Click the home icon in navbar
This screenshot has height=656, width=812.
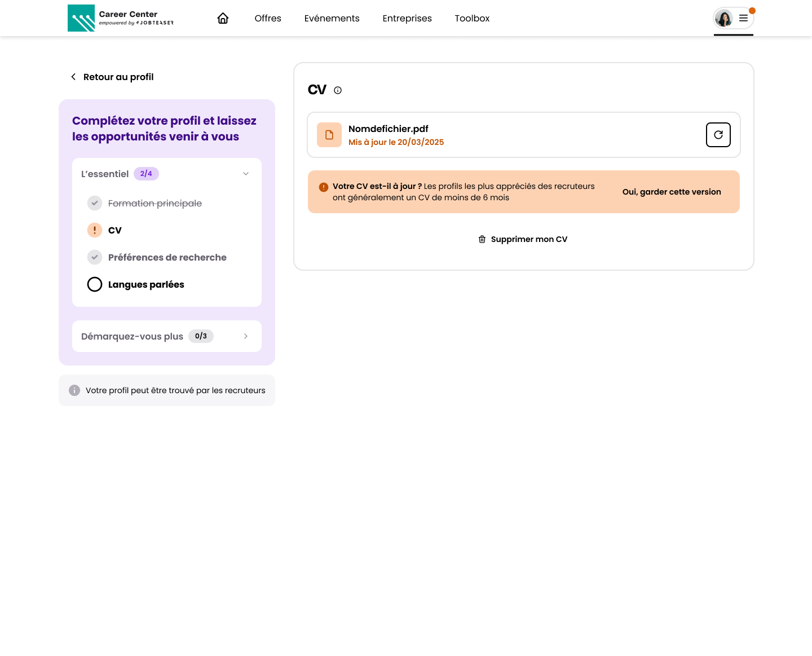[223, 19]
